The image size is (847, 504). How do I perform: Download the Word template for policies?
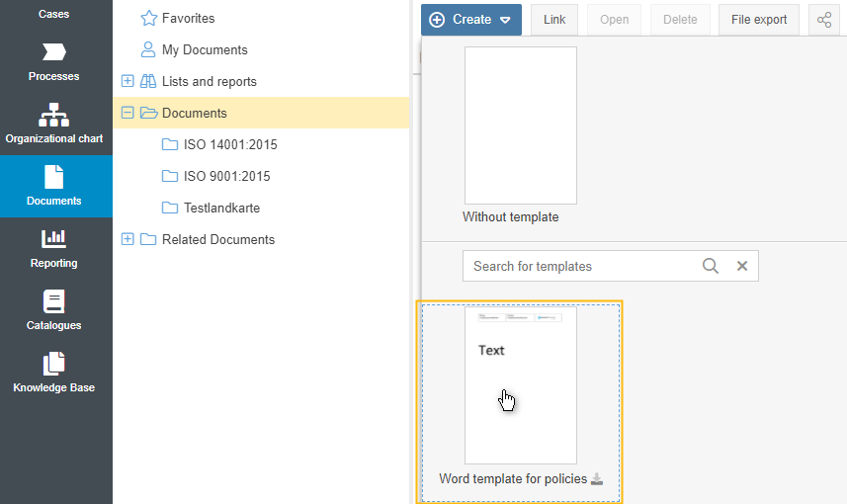(596, 479)
